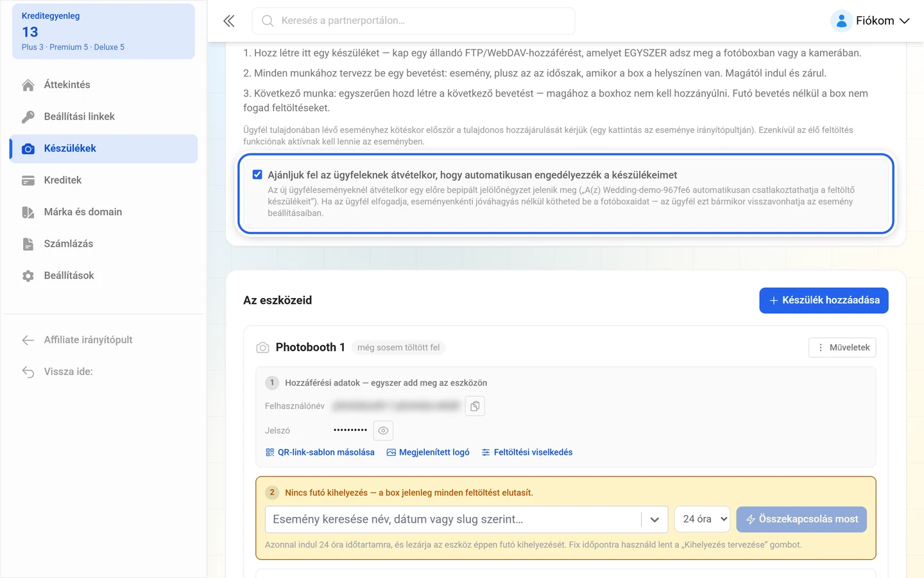Open the Műveletek actions menu

[843, 347]
